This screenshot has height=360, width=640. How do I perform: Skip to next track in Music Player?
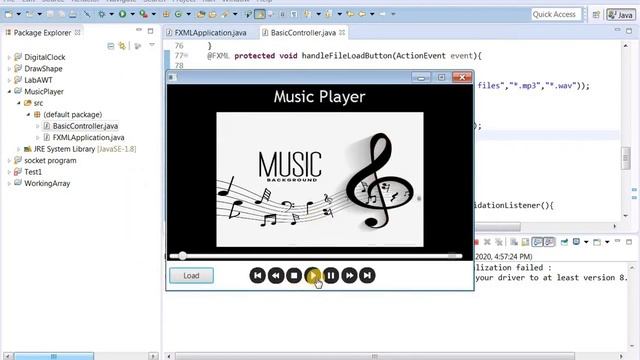[x=367, y=276]
